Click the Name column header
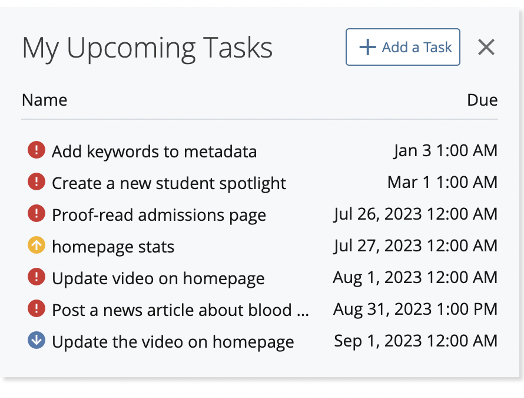 [x=44, y=100]
